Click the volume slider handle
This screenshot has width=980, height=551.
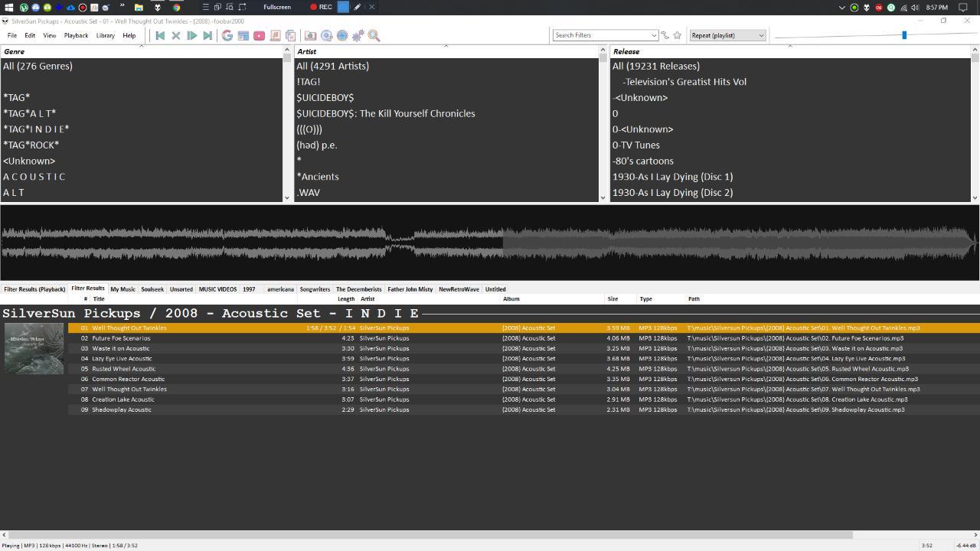pos(904,35)
